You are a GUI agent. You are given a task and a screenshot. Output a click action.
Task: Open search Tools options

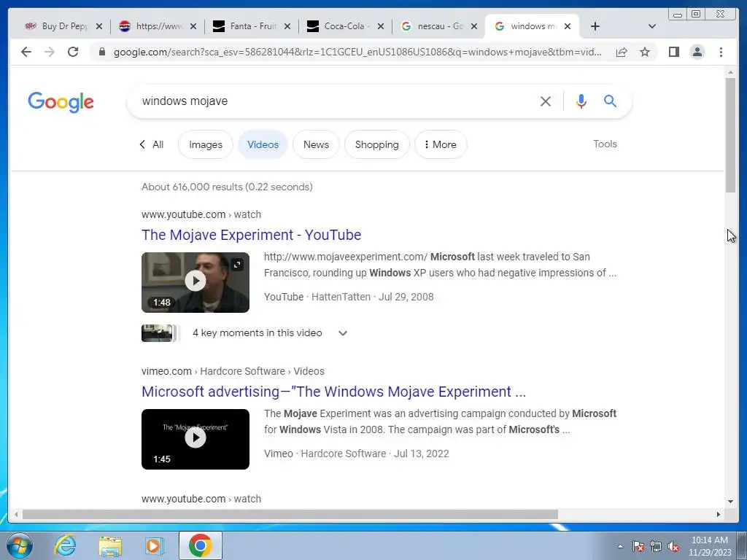605,144
